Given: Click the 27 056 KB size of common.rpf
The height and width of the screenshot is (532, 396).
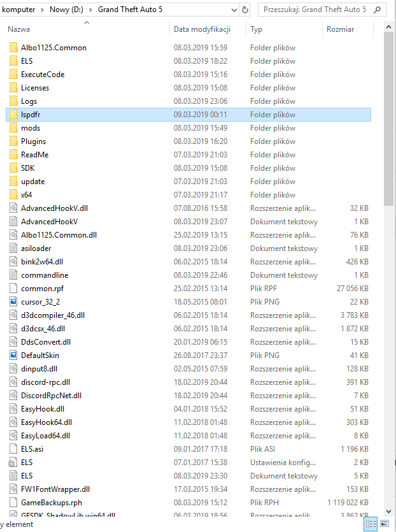Looking at the screenshot, I should [x=352, y=289].
